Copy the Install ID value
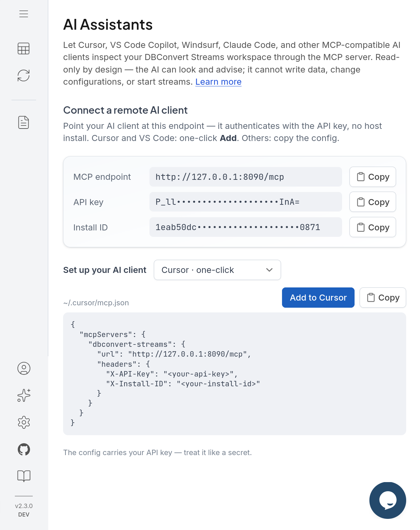The image size is (420, 530). (373, 227)
